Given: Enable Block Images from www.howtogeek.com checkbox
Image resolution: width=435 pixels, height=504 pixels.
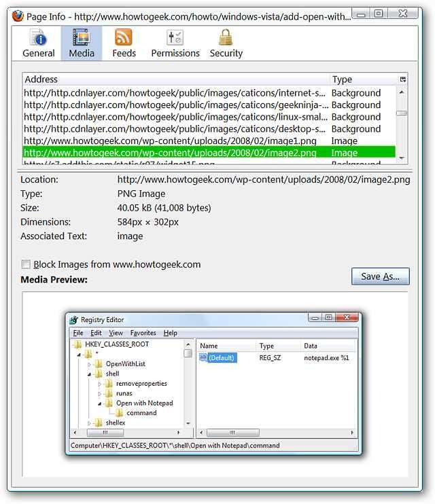Looking at the screenshot, I should click(26, 264).
